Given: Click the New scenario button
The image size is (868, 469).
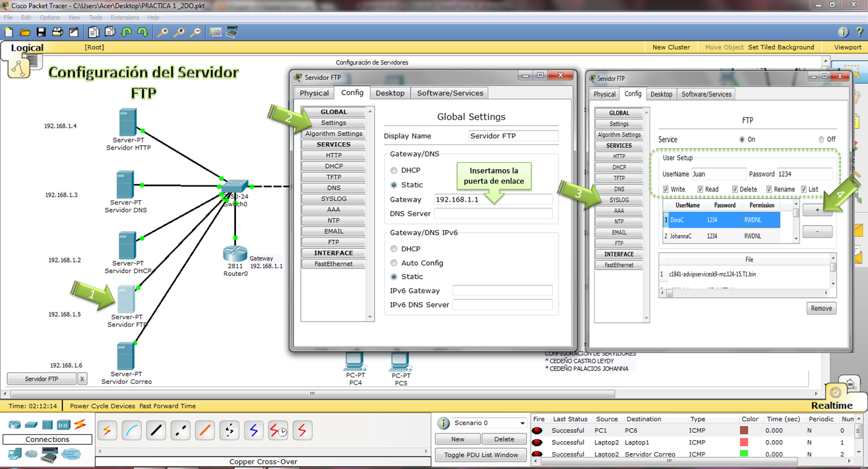Looking at the screenshot, I should point(457,439).
